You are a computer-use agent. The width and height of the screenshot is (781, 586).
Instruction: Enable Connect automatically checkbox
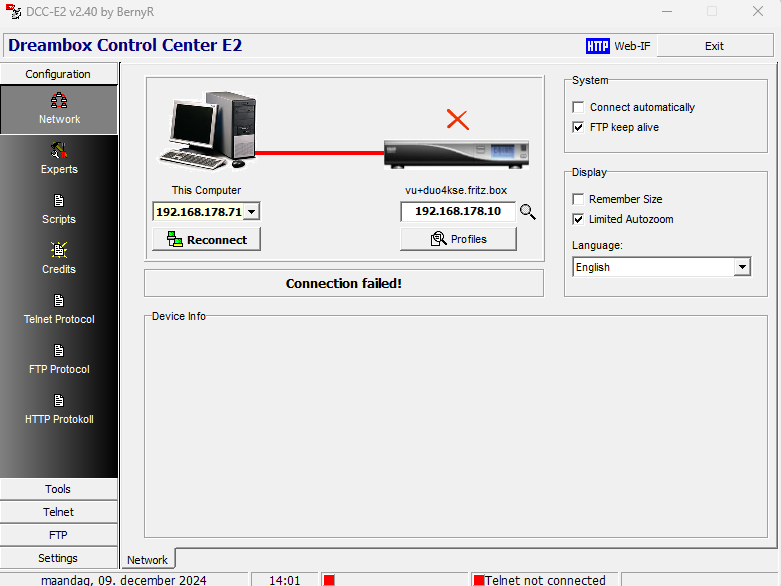coord(578,107)
